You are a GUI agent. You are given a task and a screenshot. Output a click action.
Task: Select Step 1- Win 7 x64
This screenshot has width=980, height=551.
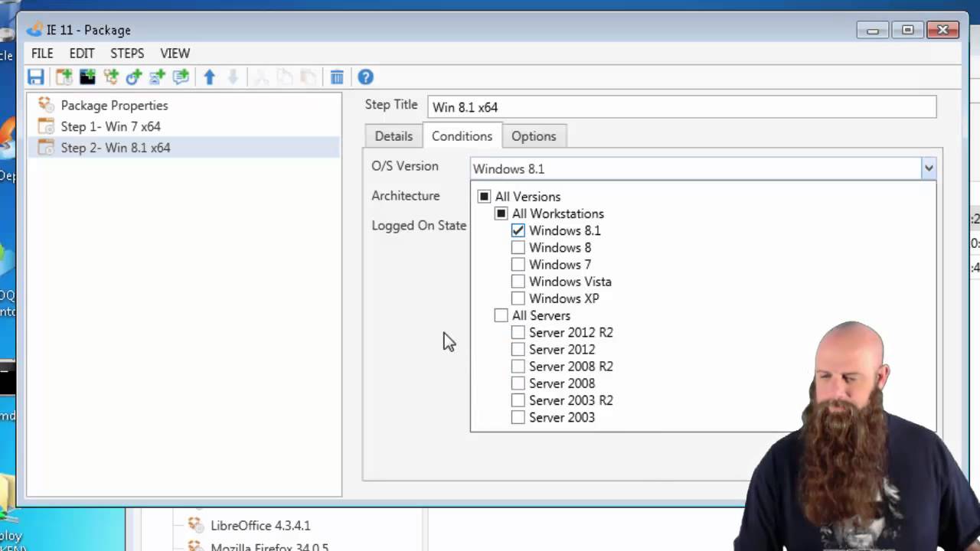pyautogui.click(x=111, y=126)
